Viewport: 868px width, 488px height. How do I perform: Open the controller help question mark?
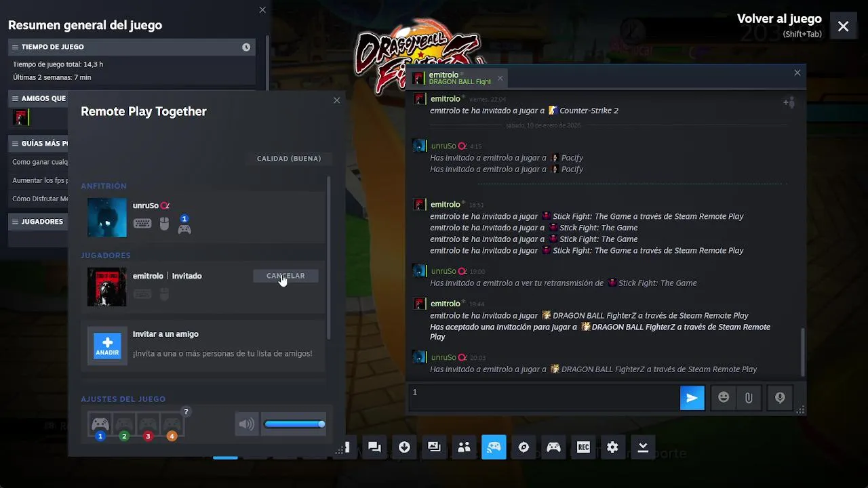[186, 411]
